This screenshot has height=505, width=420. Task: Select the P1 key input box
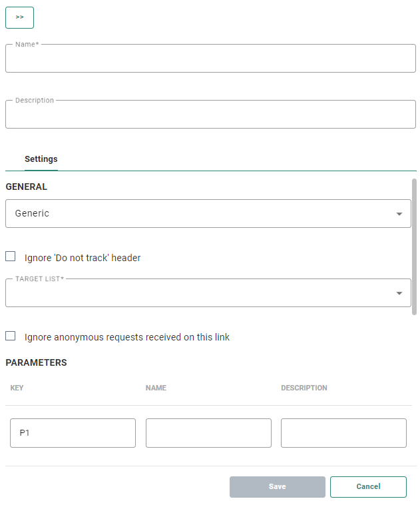click(73, 433)
